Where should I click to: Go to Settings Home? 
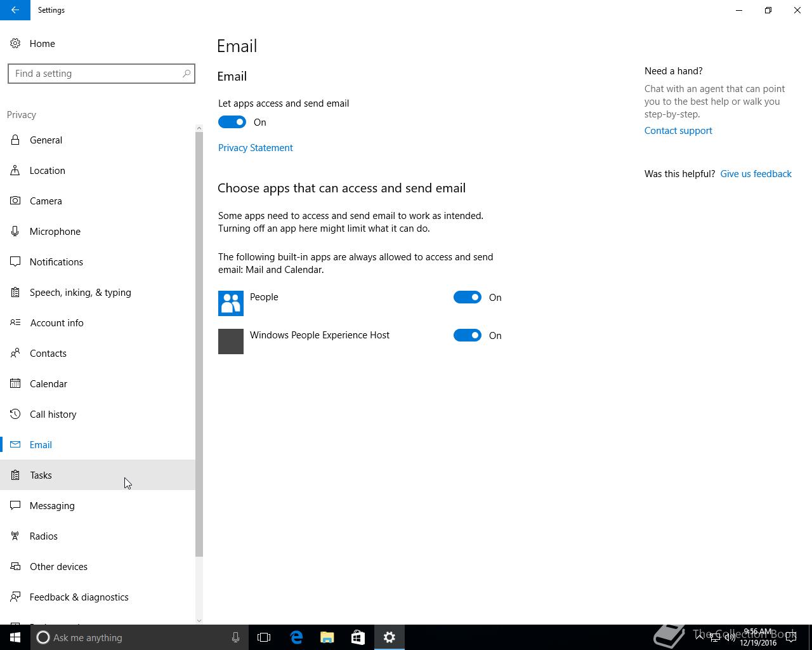98,43
